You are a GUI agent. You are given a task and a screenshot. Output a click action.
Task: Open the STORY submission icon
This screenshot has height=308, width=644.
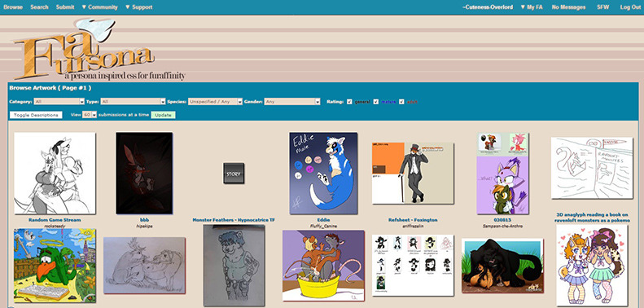click(234, 173)
